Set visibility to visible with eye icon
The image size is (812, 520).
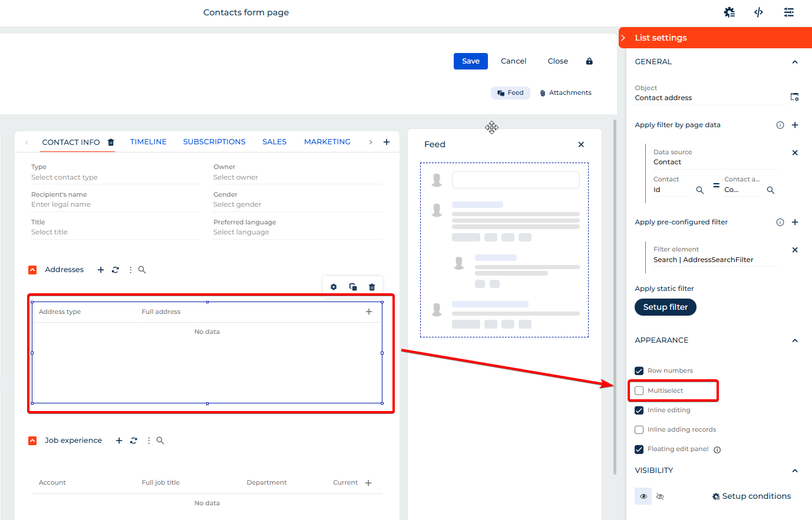click(643, 496)
